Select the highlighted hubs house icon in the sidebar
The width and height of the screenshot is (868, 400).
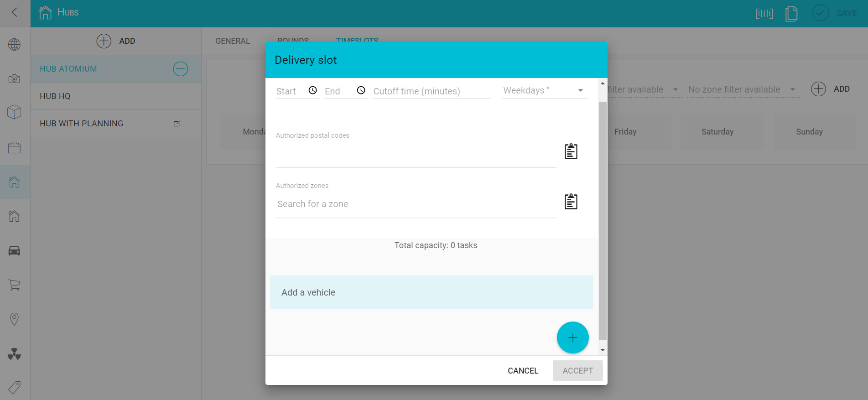[15, 182]
